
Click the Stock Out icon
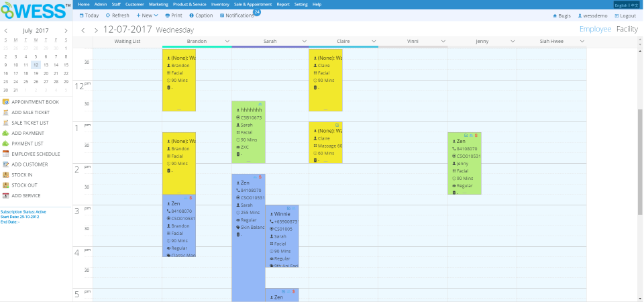[x=5, y=185]
